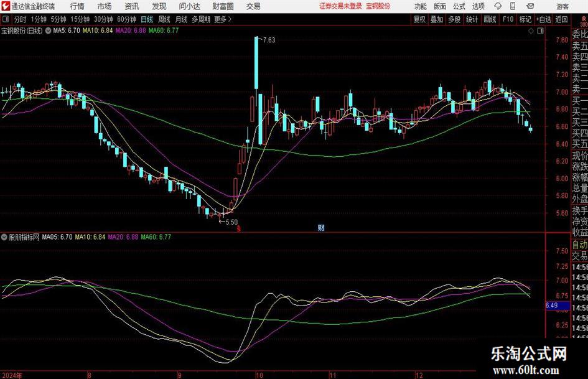588x379 pixels.
Task: Switch to the 周线 weekly tab
Action: (164, 19)
